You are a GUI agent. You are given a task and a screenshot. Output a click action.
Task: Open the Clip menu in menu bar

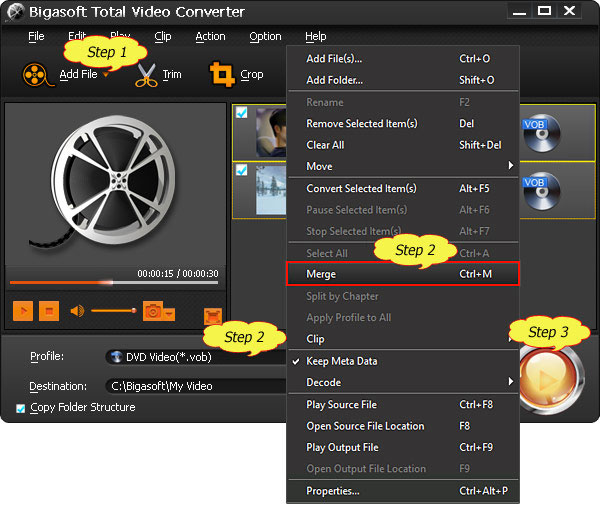163,36
